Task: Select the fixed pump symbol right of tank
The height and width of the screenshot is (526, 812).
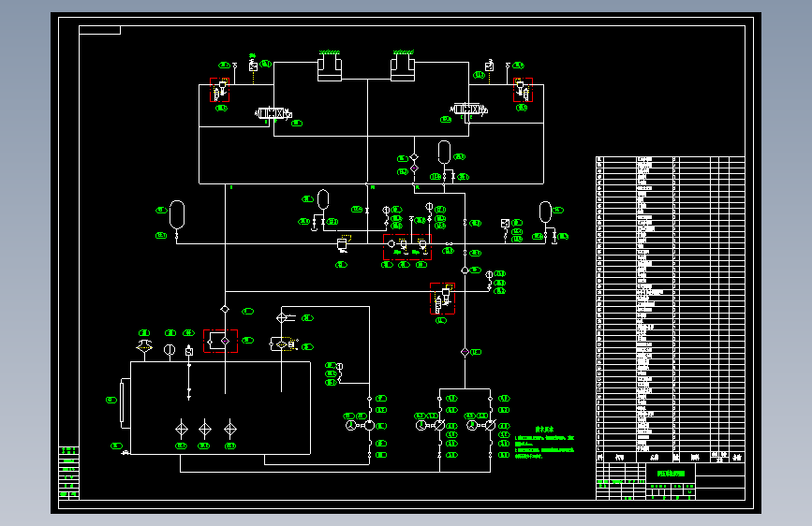Action: point(369,426)
